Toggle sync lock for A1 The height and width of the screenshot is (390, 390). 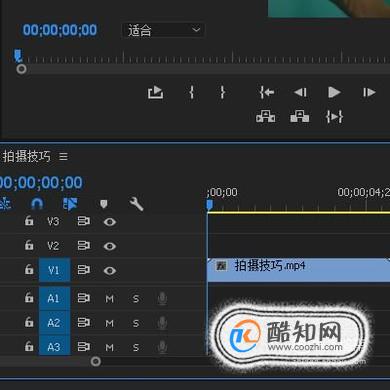pyautogui.click(x=83, y=298)
